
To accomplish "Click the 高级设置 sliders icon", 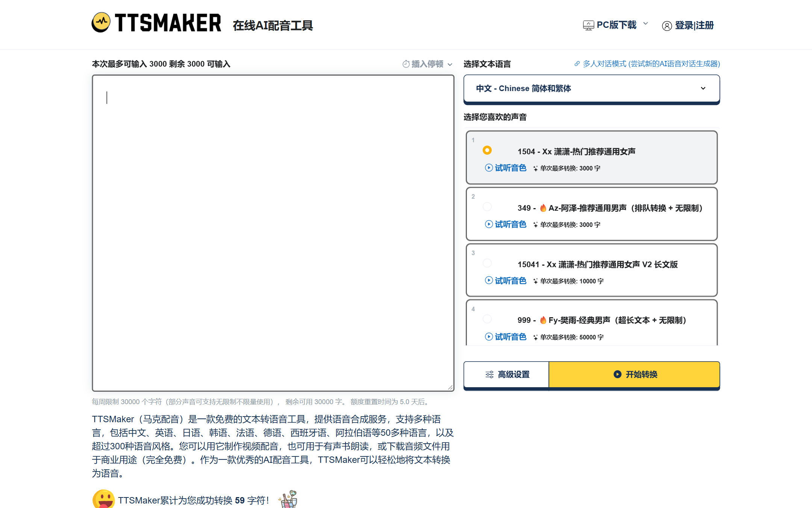I will click(x=489, y=374).
